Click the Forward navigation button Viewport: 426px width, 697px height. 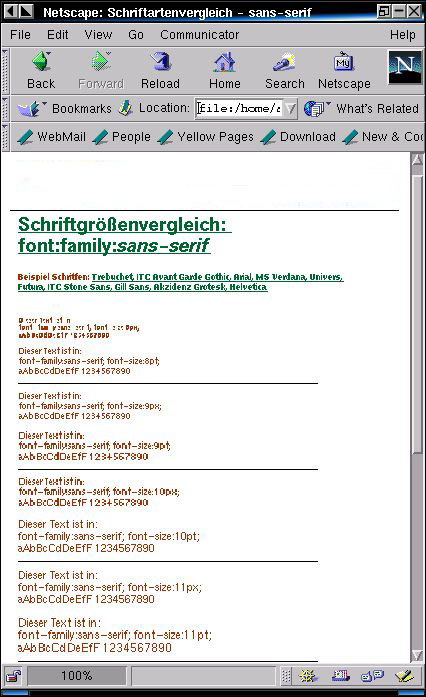click(x=101, y=70)
